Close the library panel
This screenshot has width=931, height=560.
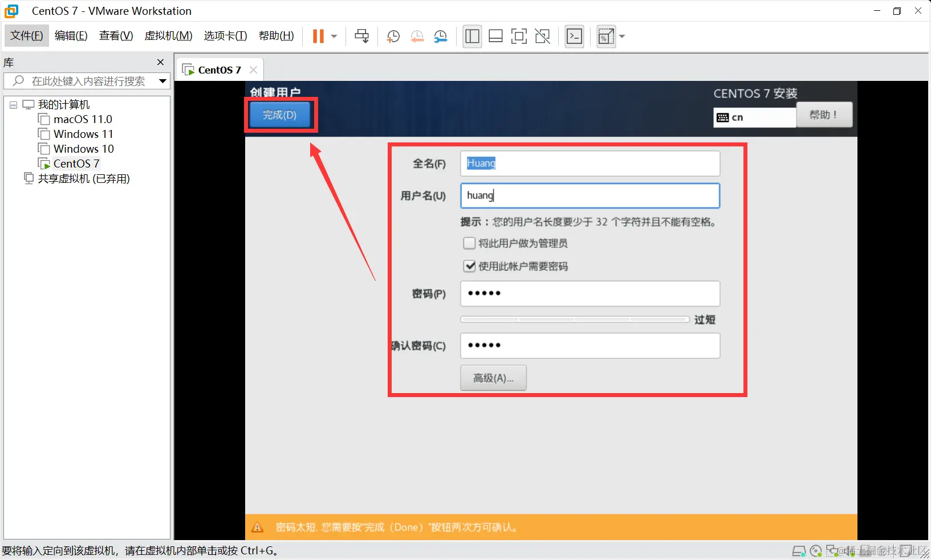pyautogui.click(x=160, y=62)
